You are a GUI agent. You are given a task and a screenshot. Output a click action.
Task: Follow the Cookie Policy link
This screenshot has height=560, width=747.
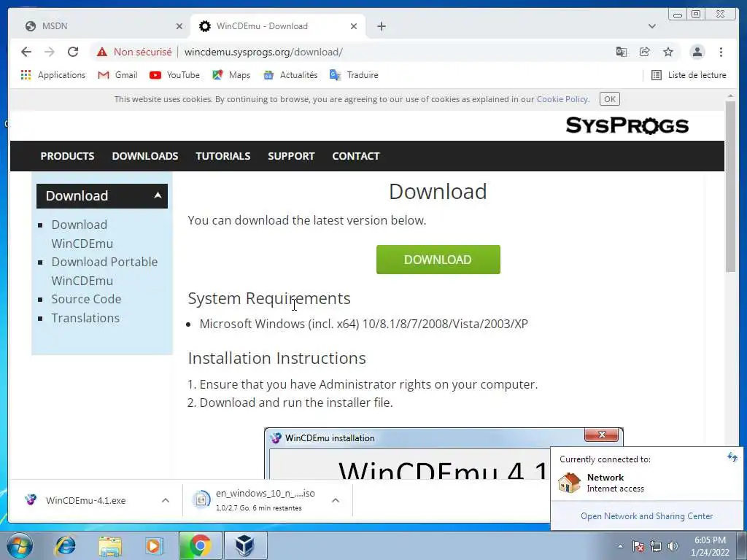562,99
